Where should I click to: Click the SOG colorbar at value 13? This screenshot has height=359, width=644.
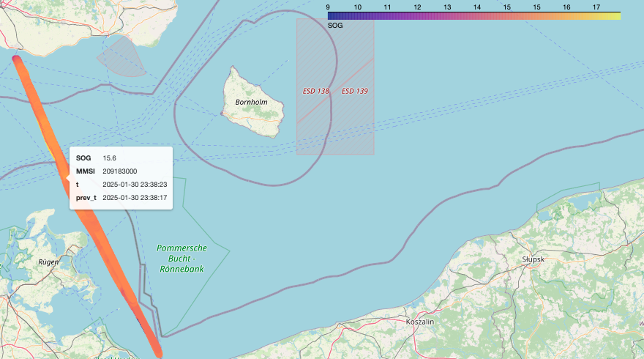point(447,16)
